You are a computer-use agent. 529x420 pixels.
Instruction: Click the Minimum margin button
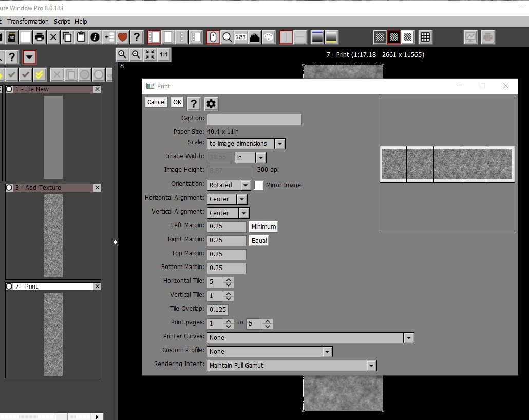pos(263,226)
